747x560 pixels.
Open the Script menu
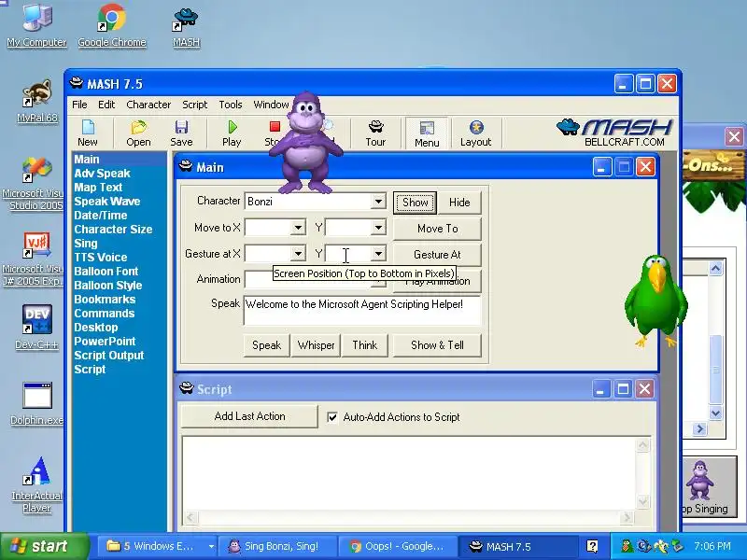click(x=194, y=105)
